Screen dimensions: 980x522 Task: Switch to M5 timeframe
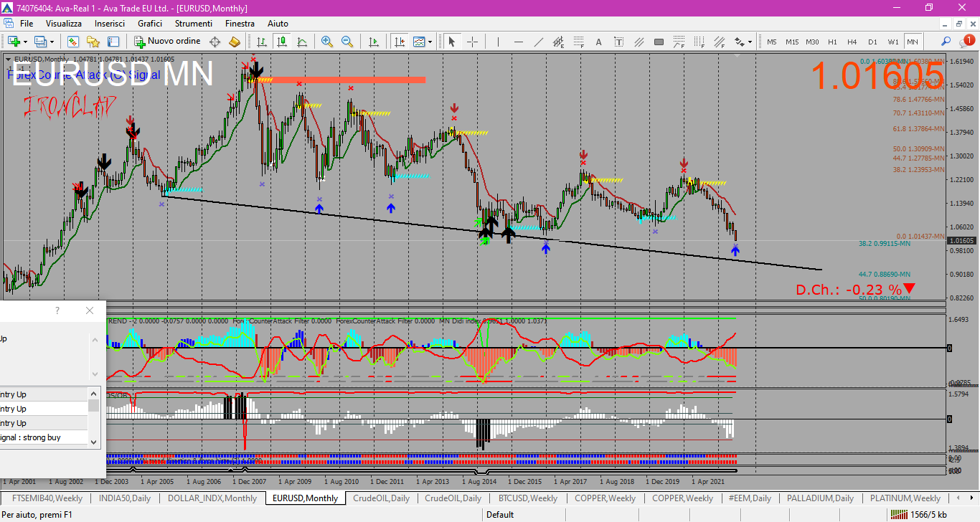point(772,42)
